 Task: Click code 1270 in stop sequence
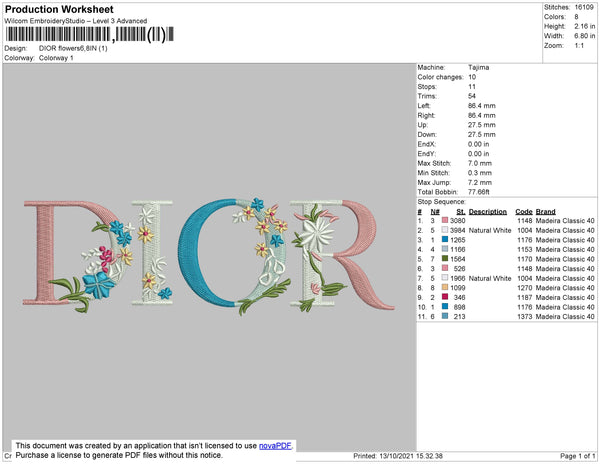(525, 288)
